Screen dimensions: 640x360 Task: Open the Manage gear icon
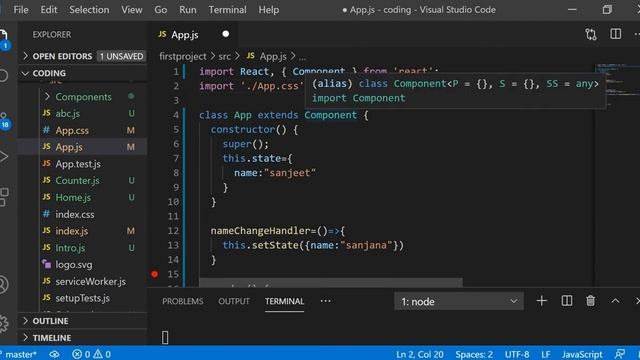click(x=4, y=323)
